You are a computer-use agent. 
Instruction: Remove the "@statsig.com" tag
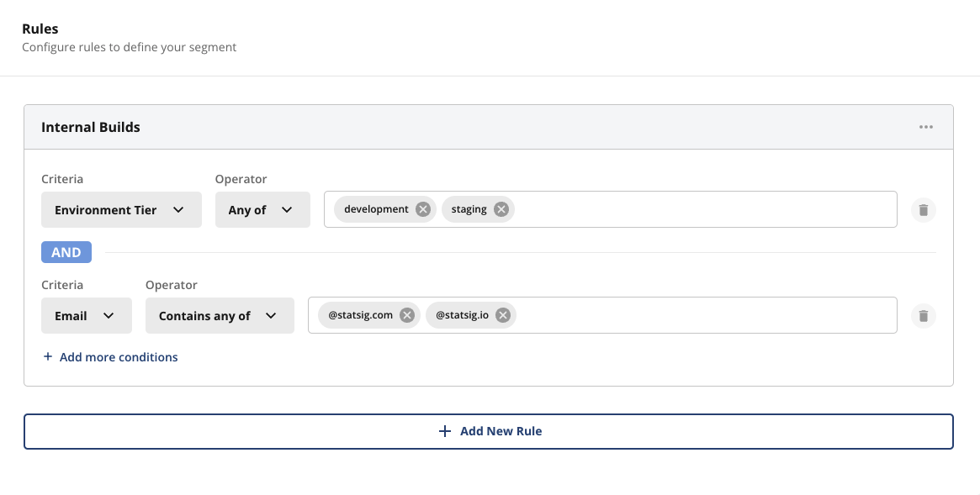coord(406,315)
